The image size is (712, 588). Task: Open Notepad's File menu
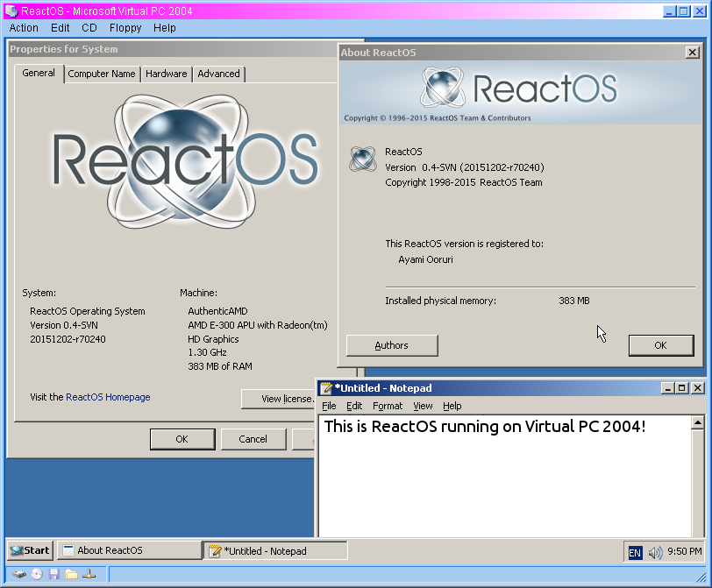click(329, 406)
